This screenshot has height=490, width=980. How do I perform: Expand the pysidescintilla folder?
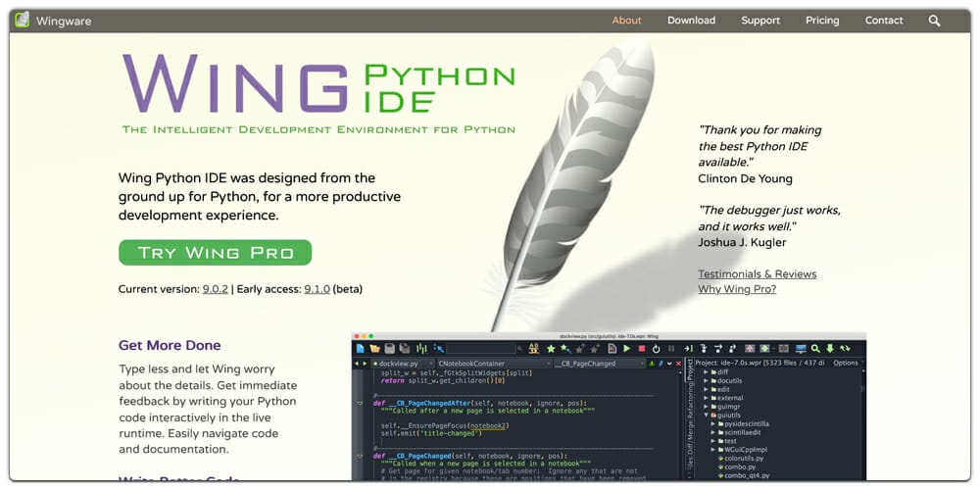click(712, 423)
